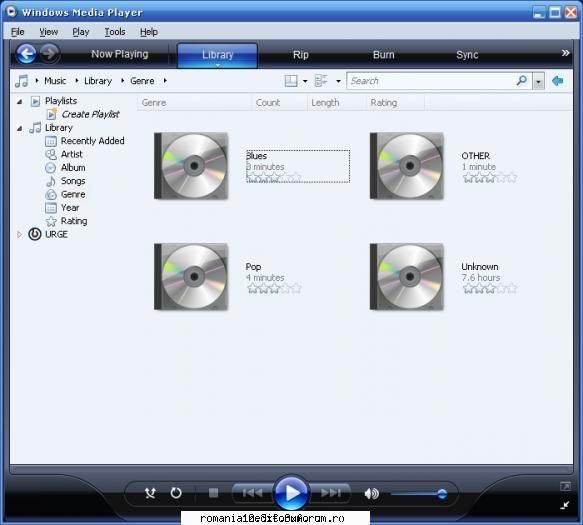The image size is (583, 525).
Task: Sort by Count column header
Action: (x=280, y=103)
